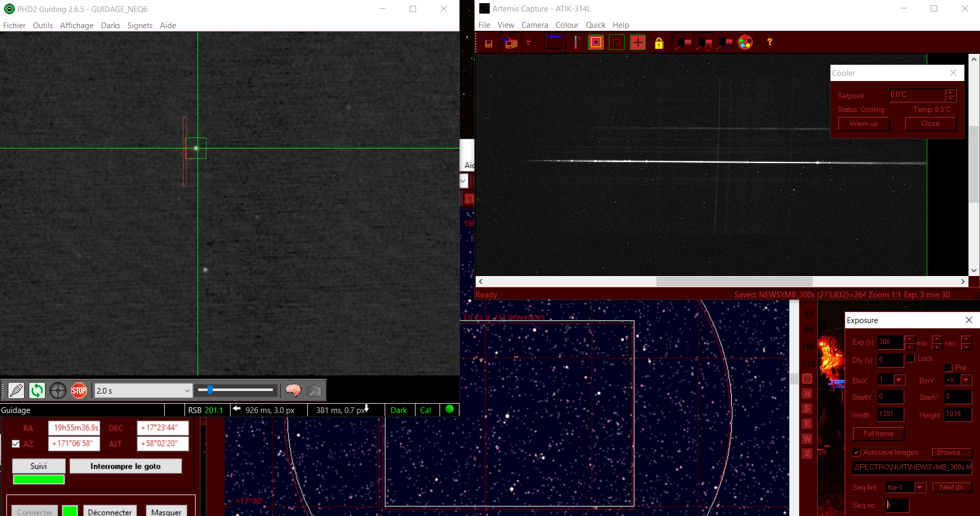Click the PHD2 gamma slider handle
The height and width of the screenshot is (516, 980).
tap(210, 390)
